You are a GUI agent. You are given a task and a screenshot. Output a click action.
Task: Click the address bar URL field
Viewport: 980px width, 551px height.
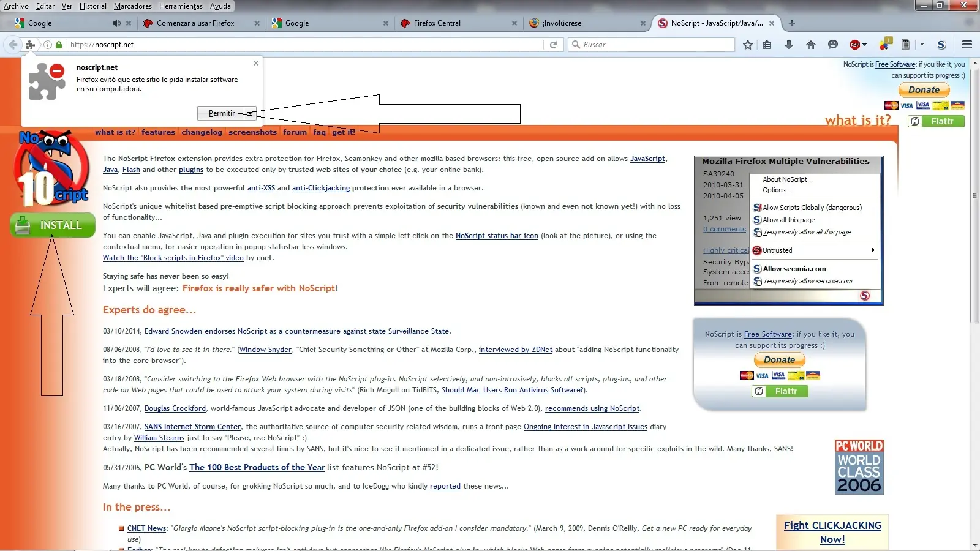pyautogui.click(x=305, y=45)
